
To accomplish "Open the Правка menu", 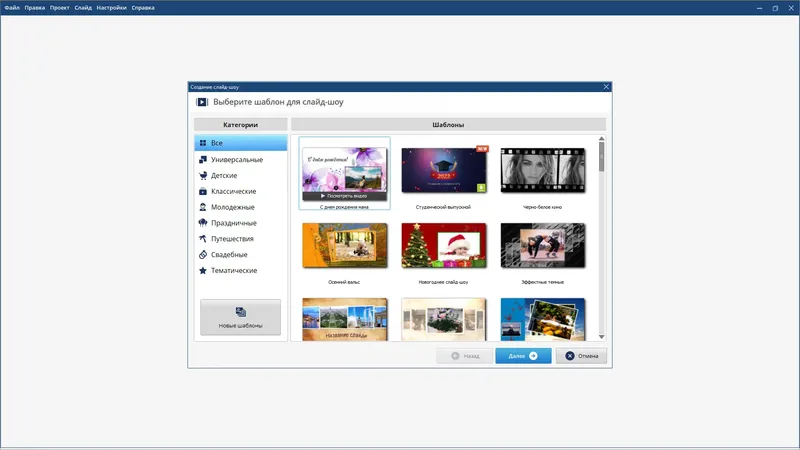I will click(35, 8).
